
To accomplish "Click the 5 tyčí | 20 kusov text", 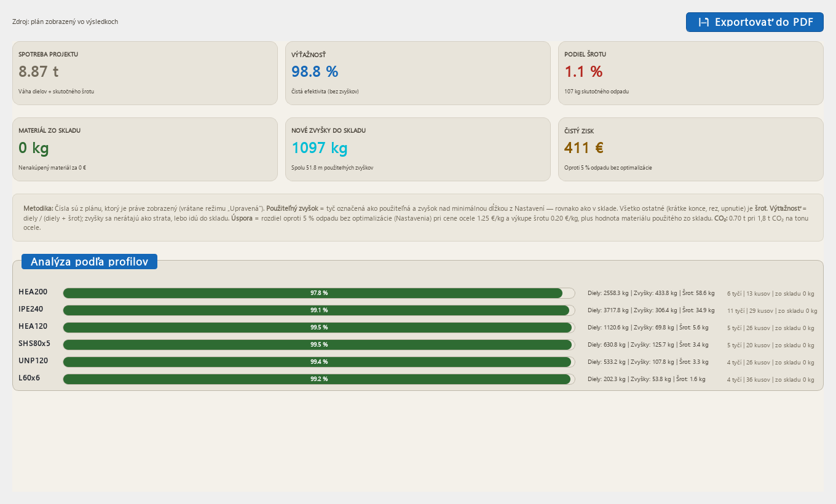I will (749, 345).
